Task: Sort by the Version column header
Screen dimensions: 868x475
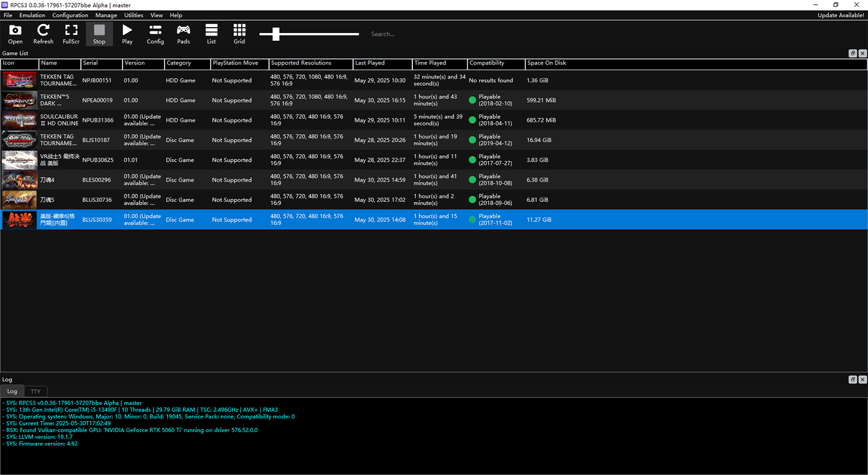Action: (x=143, y=64)
